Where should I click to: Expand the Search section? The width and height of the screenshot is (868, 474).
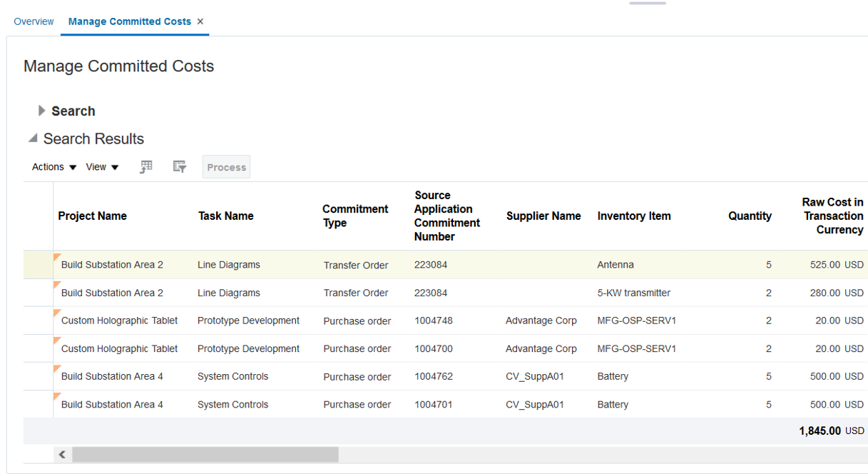(x=43, y=111)
